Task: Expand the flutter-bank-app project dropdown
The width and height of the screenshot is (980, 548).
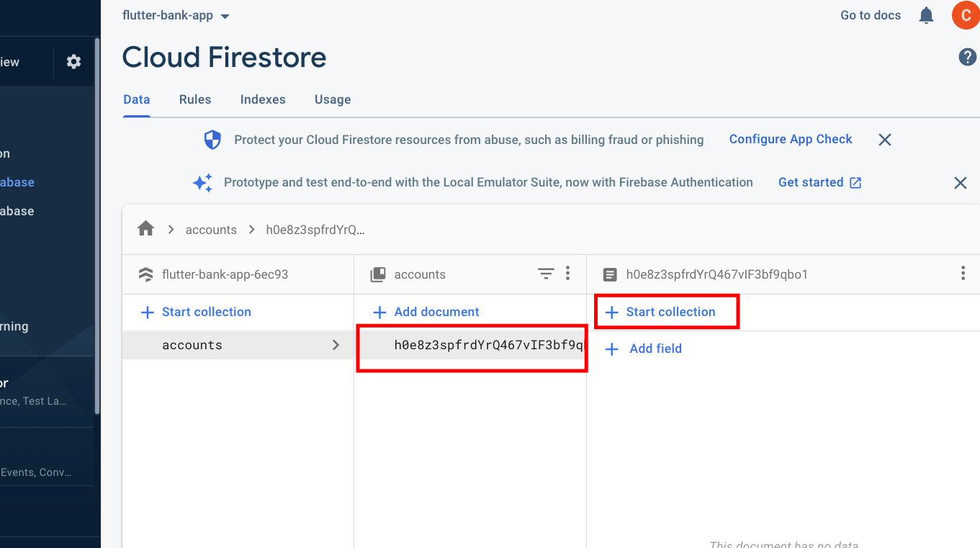Action: pyautogui.click(x=225, y=17)
